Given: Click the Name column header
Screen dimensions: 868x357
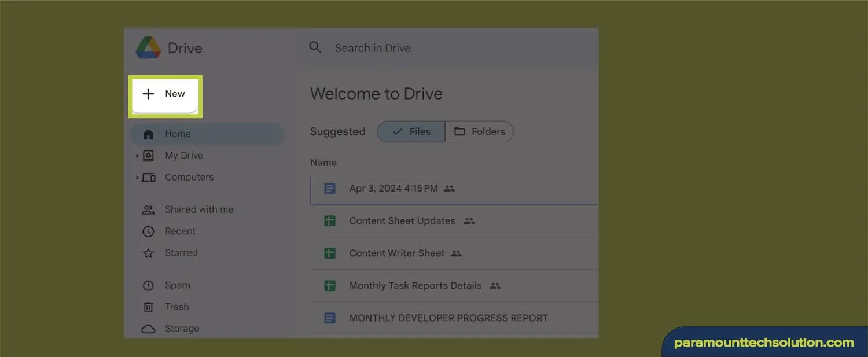Looking at the screenshot, I should point(323,163).
